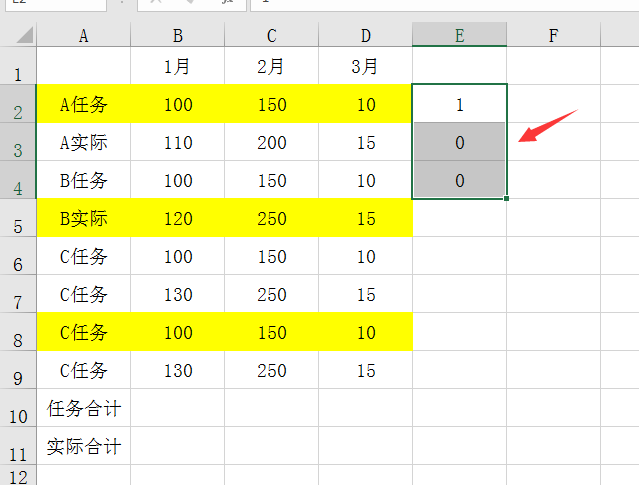Click cell D9 showing 15
Screen dimensions: 639x485
pos(366,370)
